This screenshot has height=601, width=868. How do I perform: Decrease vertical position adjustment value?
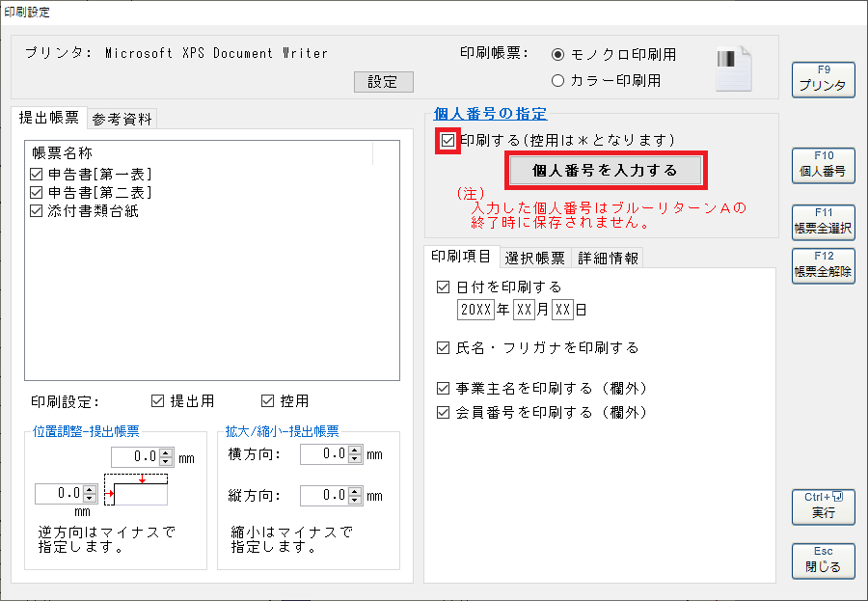coord(166,461)
